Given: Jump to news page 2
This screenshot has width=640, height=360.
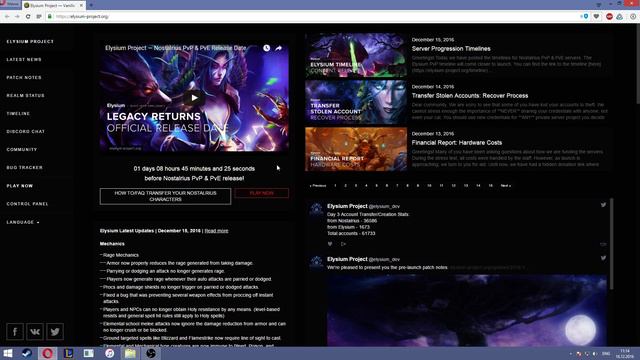Looking at the screenshot, I should click(345, 186).
